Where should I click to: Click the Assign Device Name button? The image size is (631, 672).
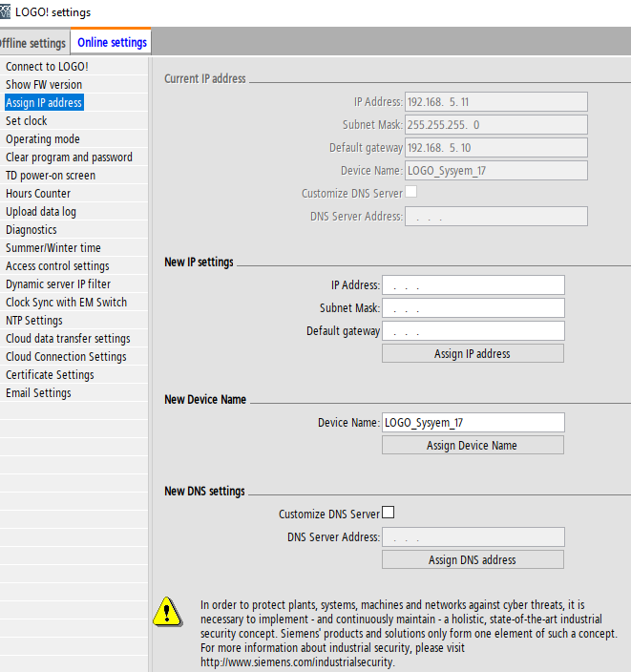tap(473, 445)
